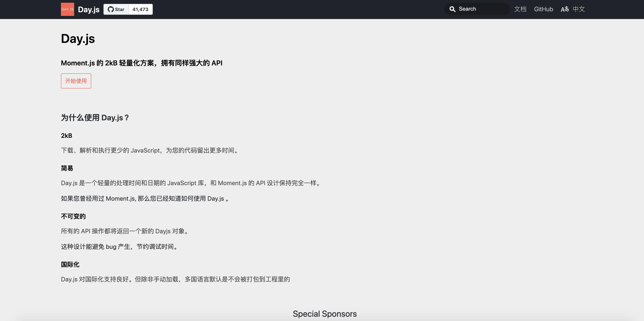Click the 为什么使用 Day.js heading

(x=95, y=117)
